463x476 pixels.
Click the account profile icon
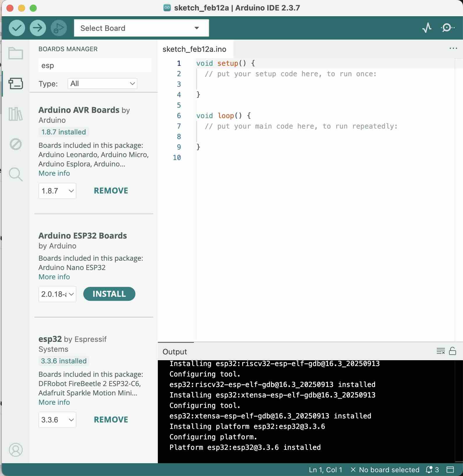point(16,450)
